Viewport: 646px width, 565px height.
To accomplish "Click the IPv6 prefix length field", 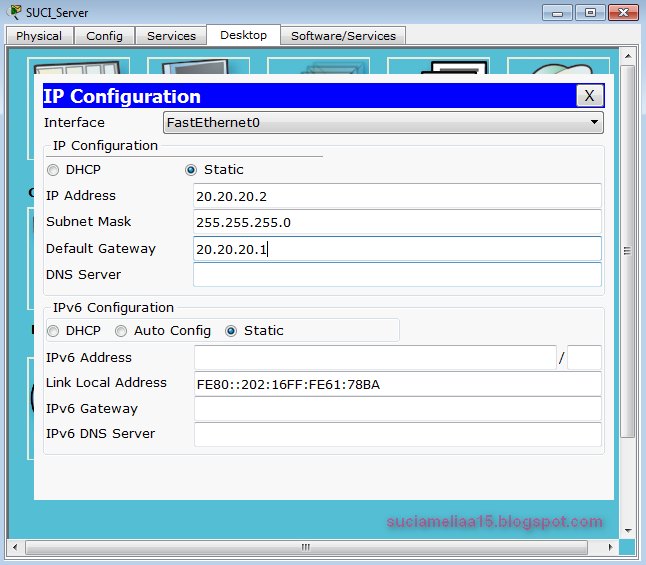I will pos(584,357).
